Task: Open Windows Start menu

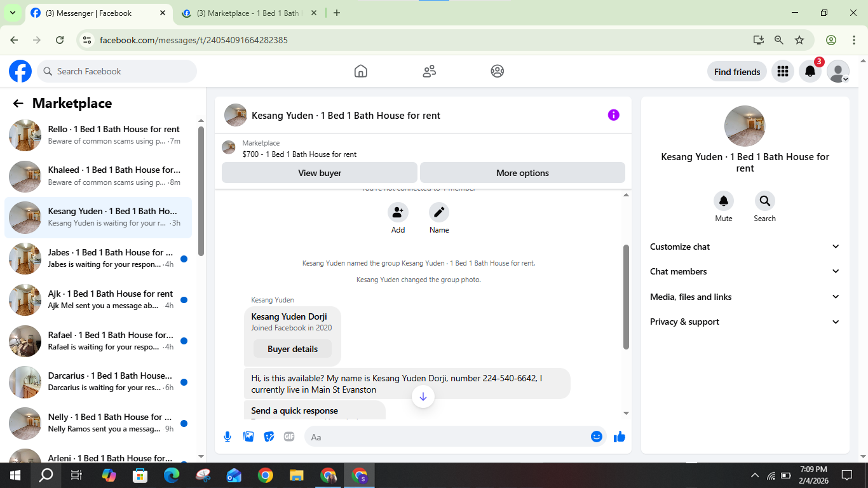Action: tap(15, 475)
